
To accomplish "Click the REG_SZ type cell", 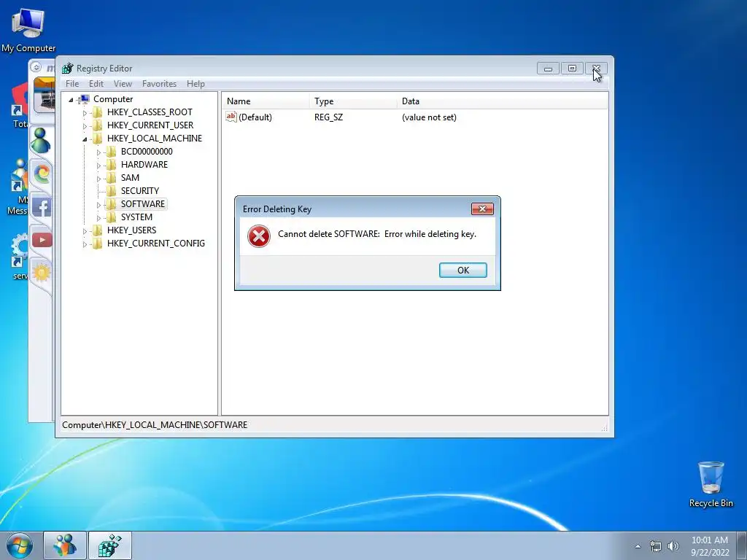I will click(328, 117).
